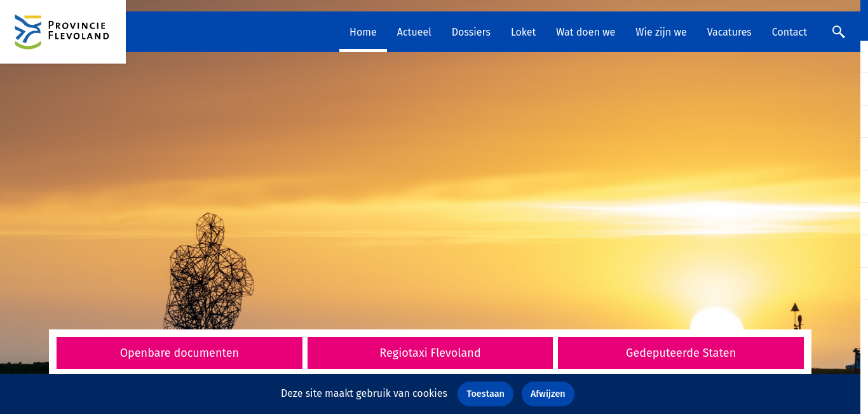Viewport: 868px width, 414px height.
Task: Click the setting sun in the hero image
Action: pos(717,319)
